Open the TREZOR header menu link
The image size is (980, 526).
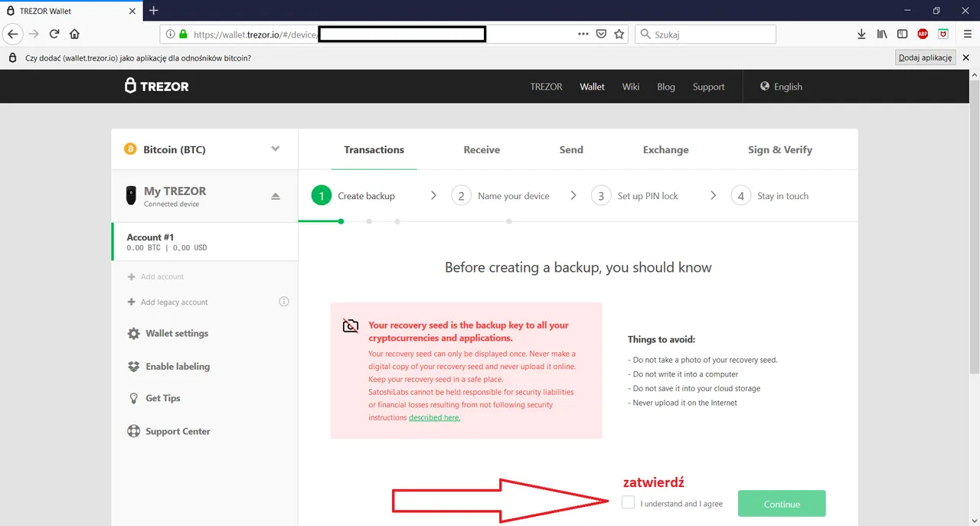click(546, 87)
